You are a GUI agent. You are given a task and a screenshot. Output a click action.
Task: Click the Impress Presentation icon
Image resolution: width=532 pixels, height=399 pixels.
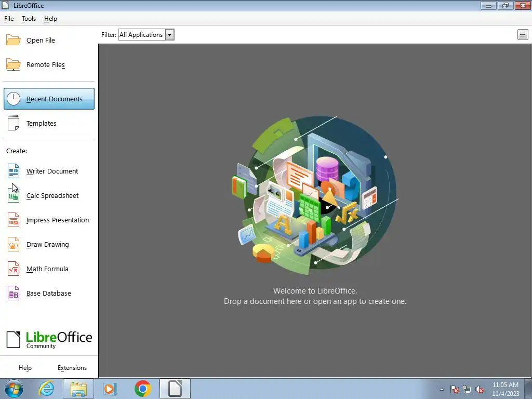14,220
